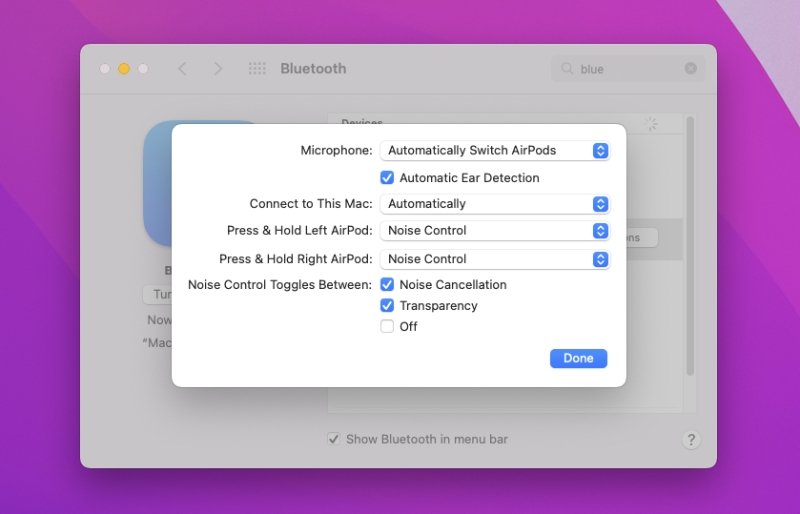Click the magnifying glass search icon
The width and height of the screenshot is (800, 514).
coord(567,68)
